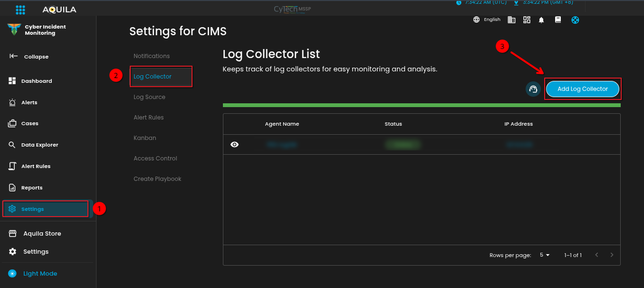Viewport: 644px width, 288px height.
Task: Open the Access Control settings tab
Action: click(155, 159)
